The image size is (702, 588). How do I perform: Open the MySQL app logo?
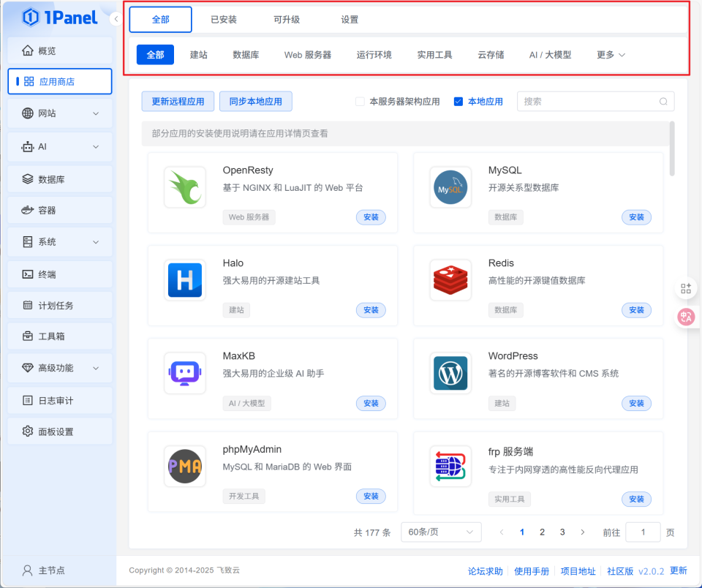pyautogui.click(x=450, y=187)
